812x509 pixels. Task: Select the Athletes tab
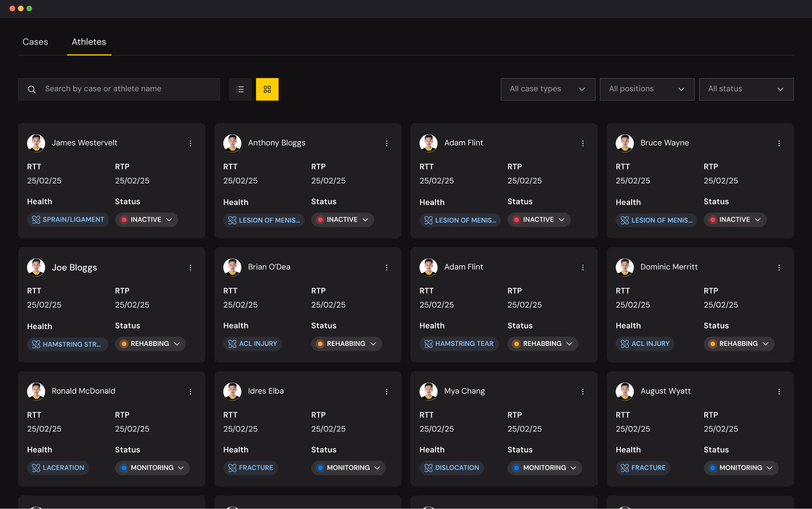89,42
